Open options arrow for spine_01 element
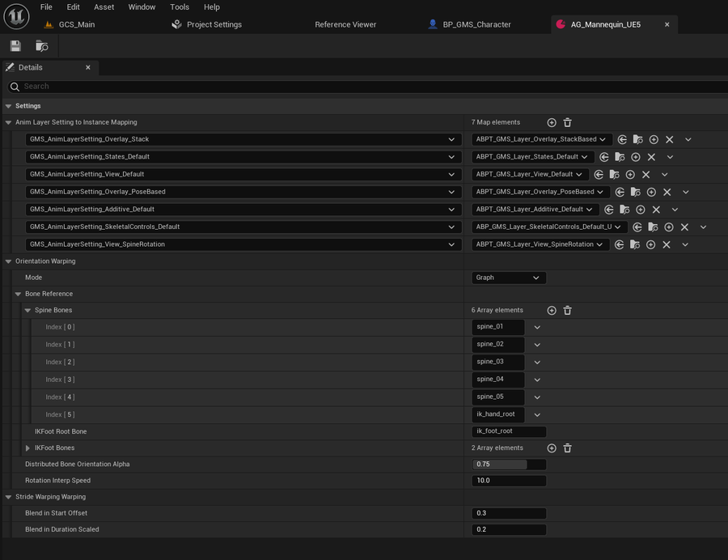Screen dimensions: 728x560 [x=537, y=328]
